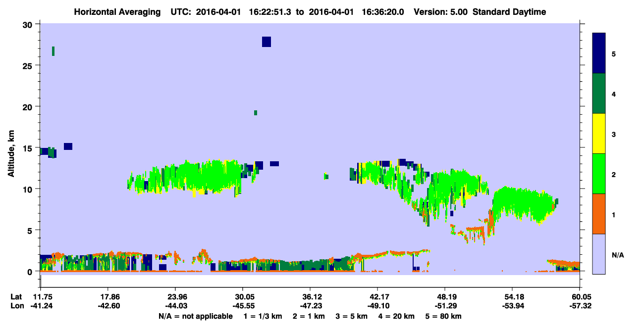This screenshot has height=330, width=644.
Task: Click latitude value '36.12'
Action: 310,297
